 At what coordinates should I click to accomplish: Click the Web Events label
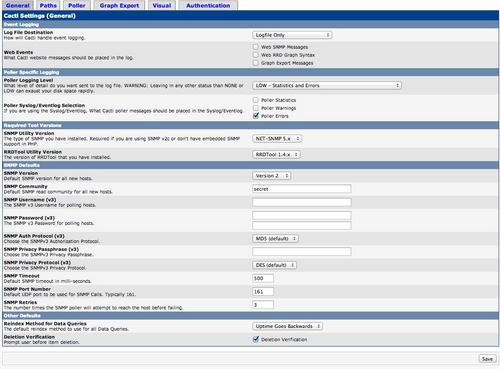point(18,52)
